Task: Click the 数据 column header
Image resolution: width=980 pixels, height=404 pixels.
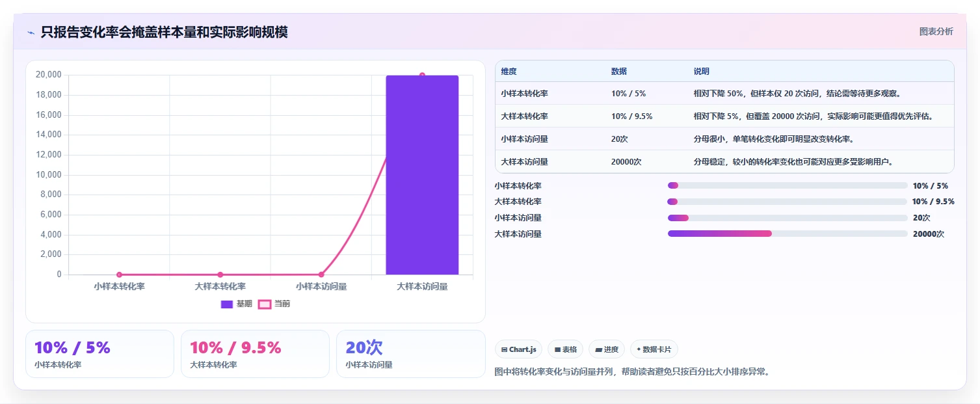Action: 619,72
